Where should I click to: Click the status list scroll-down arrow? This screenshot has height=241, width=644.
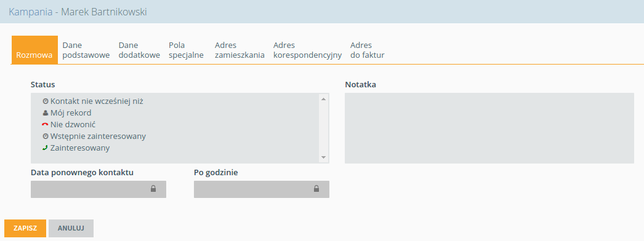tap(323, 157)
